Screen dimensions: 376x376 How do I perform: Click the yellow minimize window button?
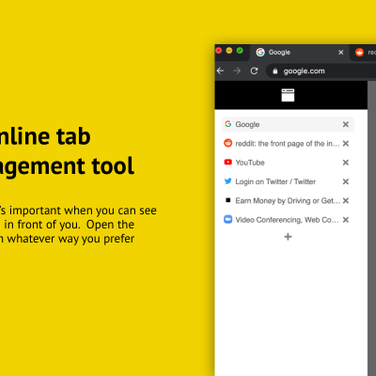tap(229, 51)
